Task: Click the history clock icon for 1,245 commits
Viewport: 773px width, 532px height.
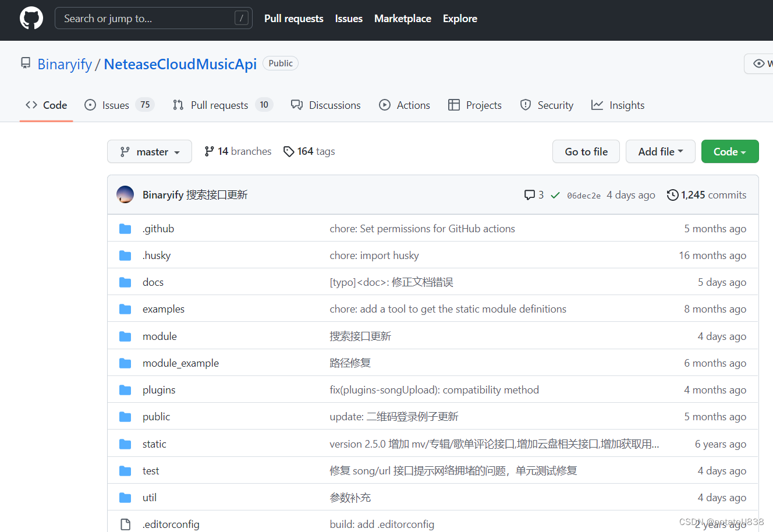Action: click(x=673, y=195)
